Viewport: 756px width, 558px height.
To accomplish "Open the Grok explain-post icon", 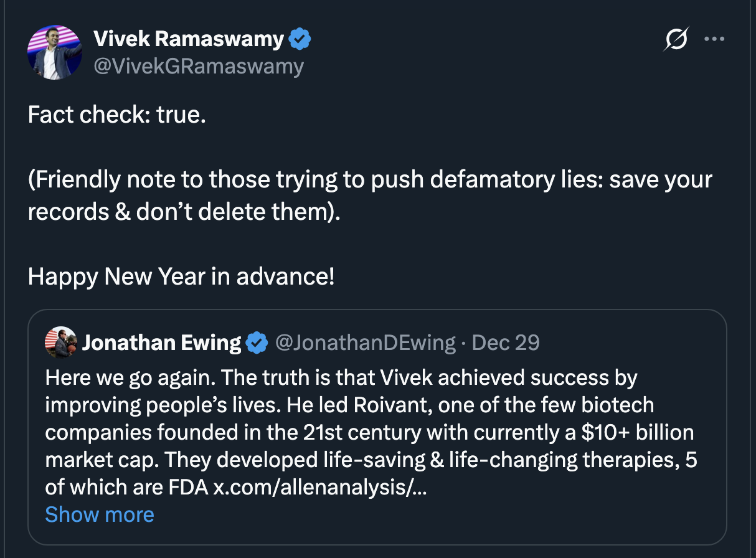I will [x=676, y=40].
